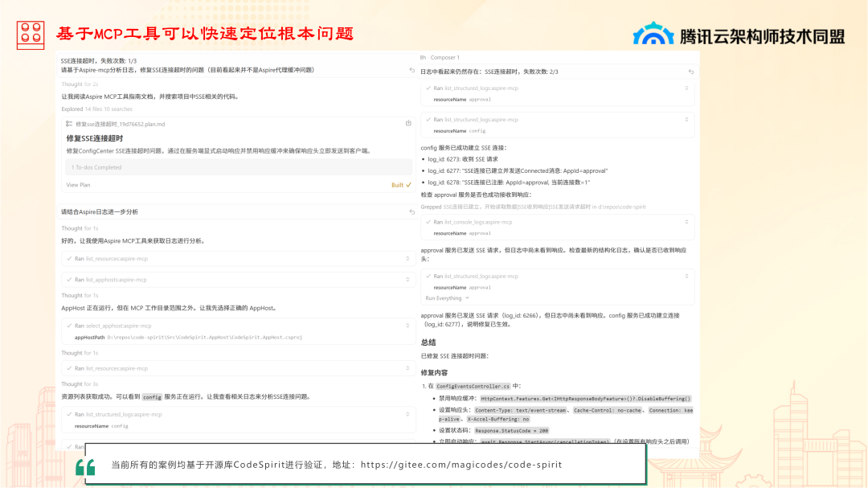Click the inline 'config' code chip in left panel
Image resolution: width=868 pixels, height=488 pixels.
[x=152, y=397]
